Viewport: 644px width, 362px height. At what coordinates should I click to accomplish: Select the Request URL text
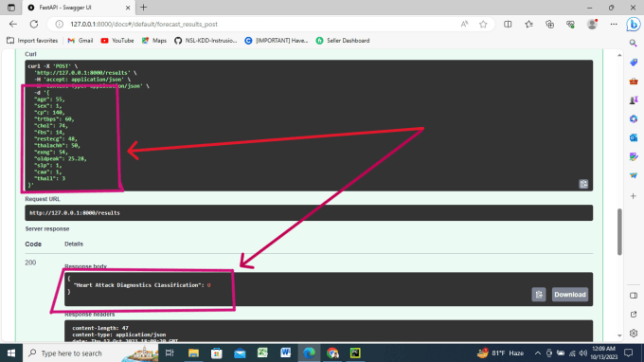point(75,213)
